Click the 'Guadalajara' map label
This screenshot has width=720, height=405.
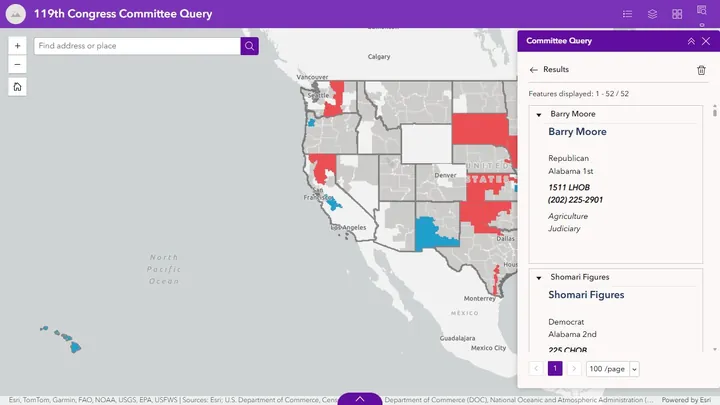(457, 338)
